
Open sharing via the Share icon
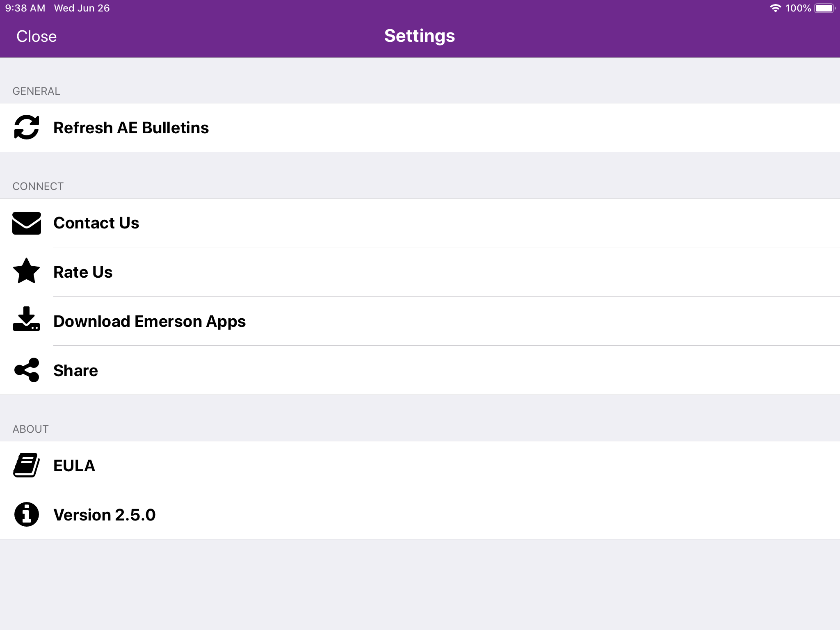pyautogui.click(x=26, y=370)
